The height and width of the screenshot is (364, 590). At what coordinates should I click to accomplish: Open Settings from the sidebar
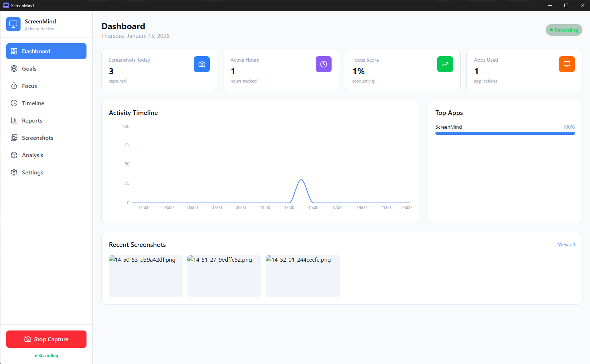click(x=32, y=172)
